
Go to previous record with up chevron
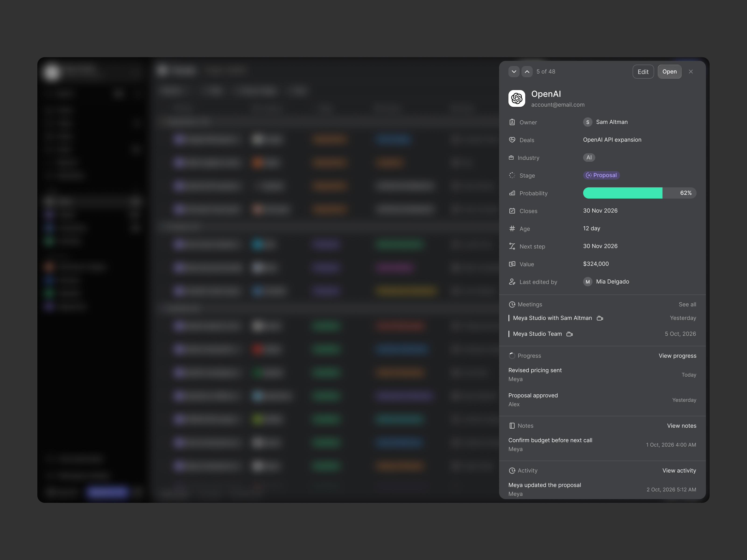click(527, 72)
